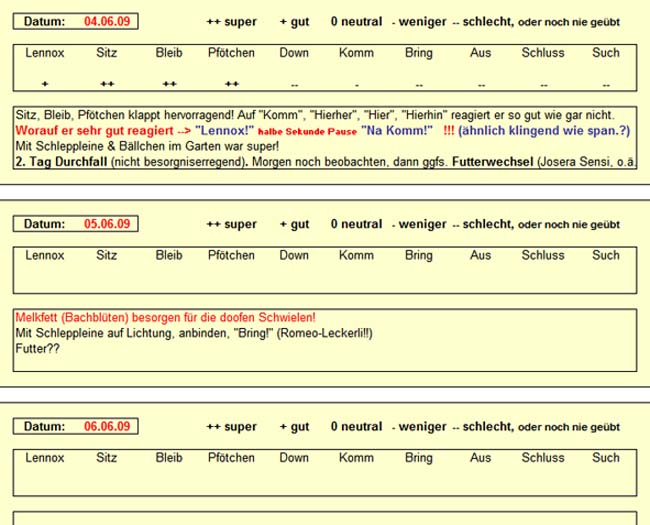Click the blue text '"Na Komm!"'
The image size is (650, 525).
[x=397, y=131]
